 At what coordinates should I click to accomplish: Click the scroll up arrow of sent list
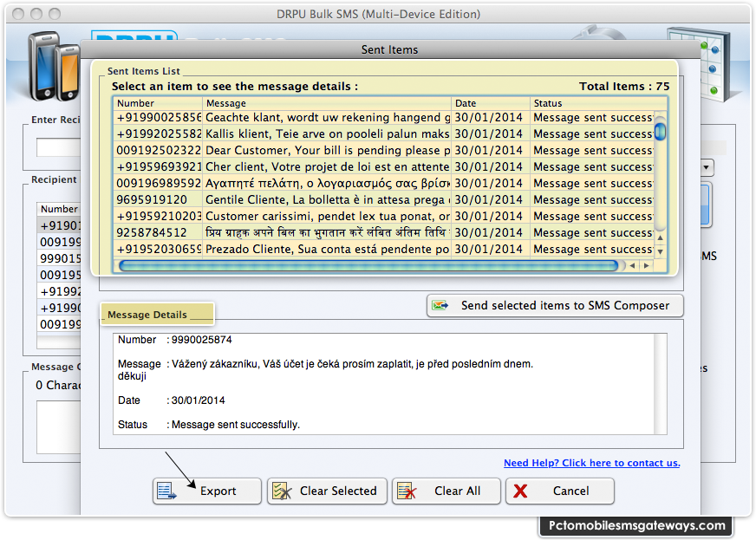pyautogui.click(x=660, y=237)
